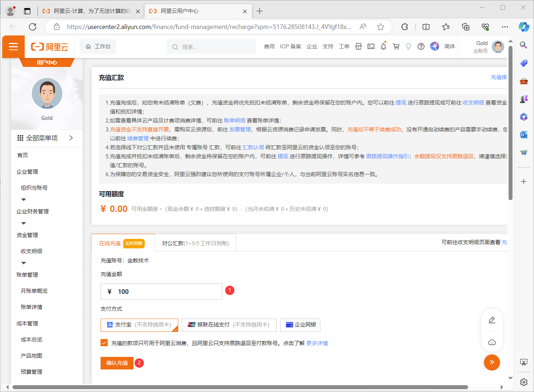Open 成本总览 in the sidebar
Viewport: 534px width, 392px height.
31,339
